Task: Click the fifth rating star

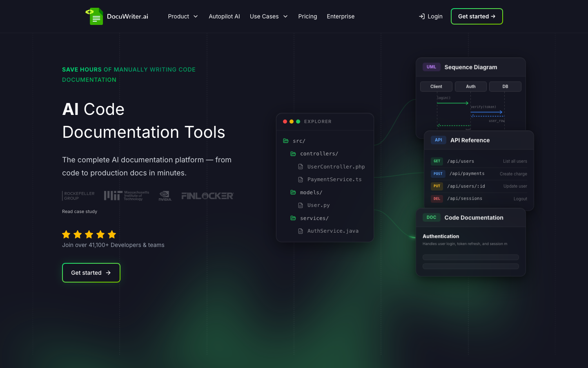Action: point(112,234)
